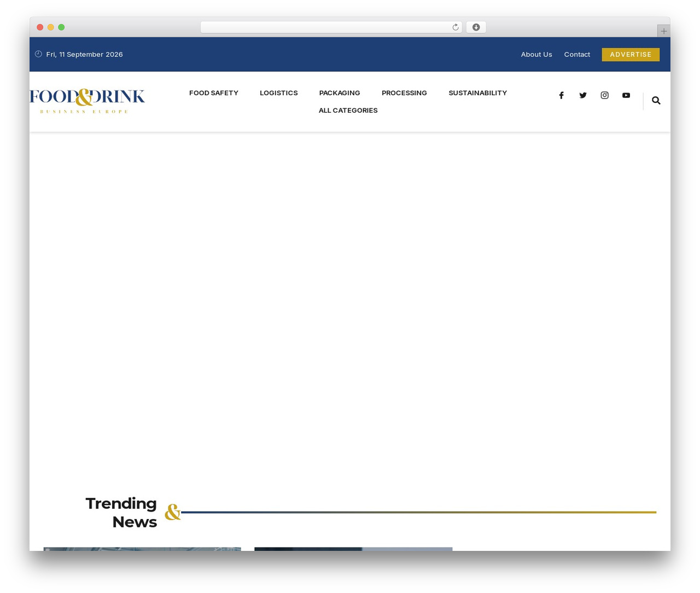Close window with the red button

pyautogui.click(x=40, y=27)
